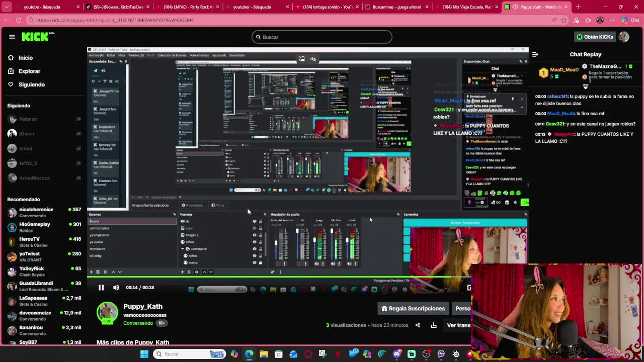Click username Cesv321 in chat replay

pyautogui.click(x=555, y=124)
